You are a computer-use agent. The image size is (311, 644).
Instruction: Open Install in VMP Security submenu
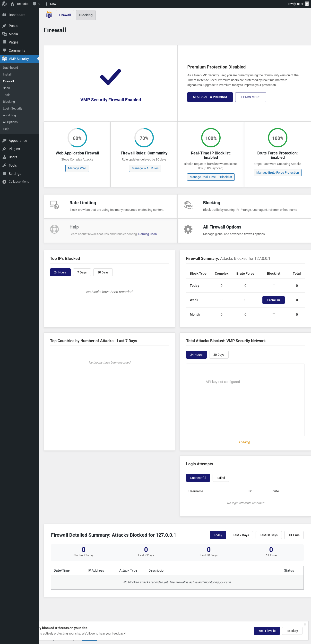click(7, 75)
